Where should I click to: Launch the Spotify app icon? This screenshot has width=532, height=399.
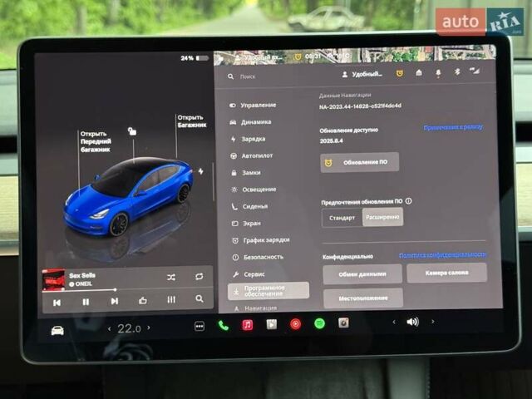(319, 323)
